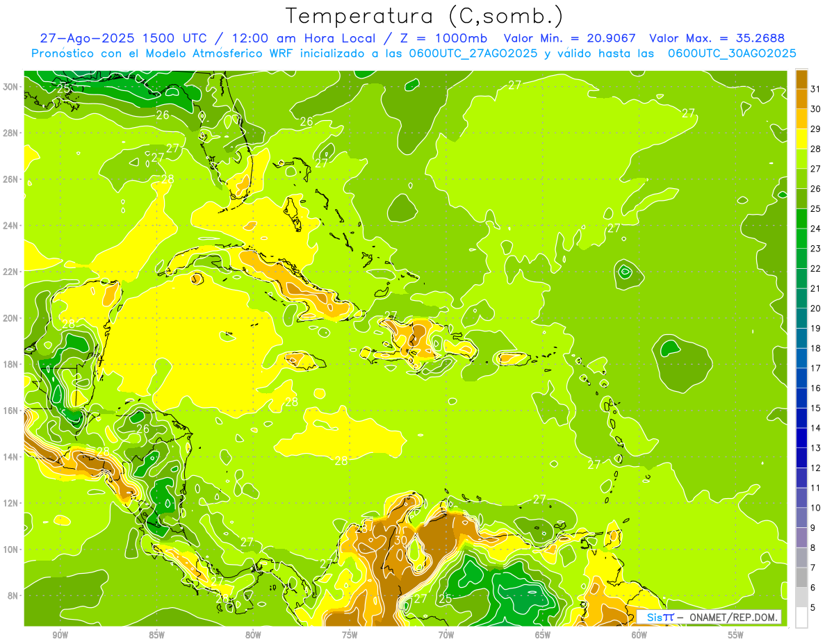The image size is (834, 644).
Task: Click the 14N latitude axis label
Action: click(x=12, y=456)
